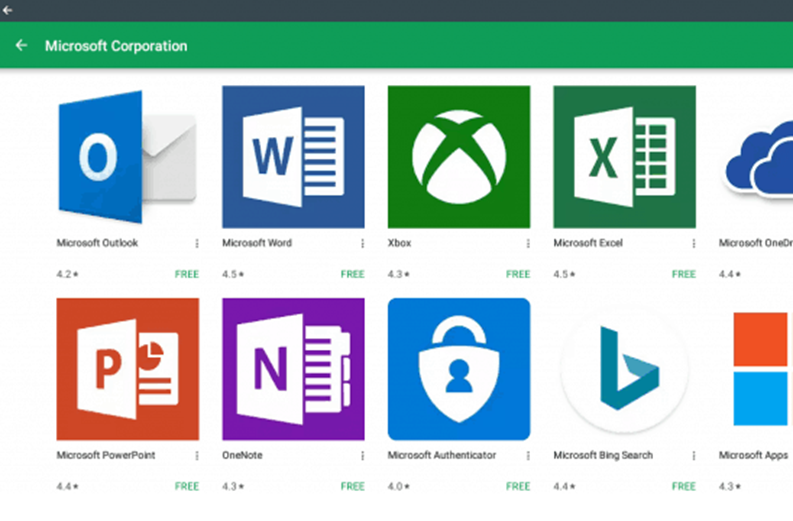793x521 pixels.
Task: Open overflow menu for Microsoft Word
Action: (363, 243)
